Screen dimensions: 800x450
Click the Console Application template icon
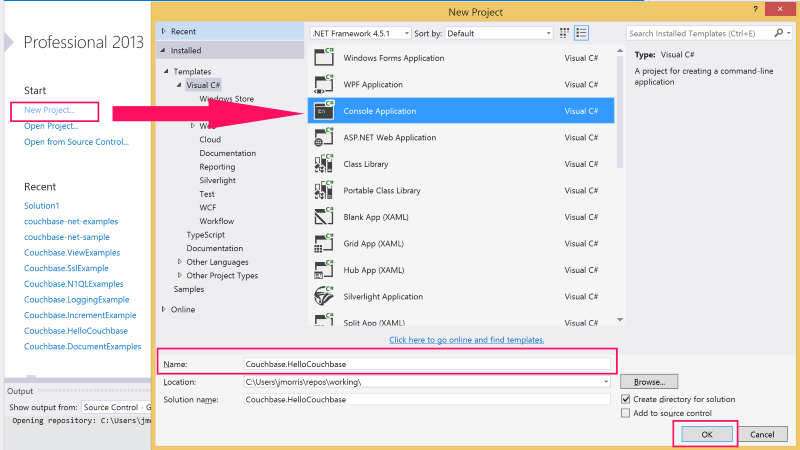[x=324, y=111]
